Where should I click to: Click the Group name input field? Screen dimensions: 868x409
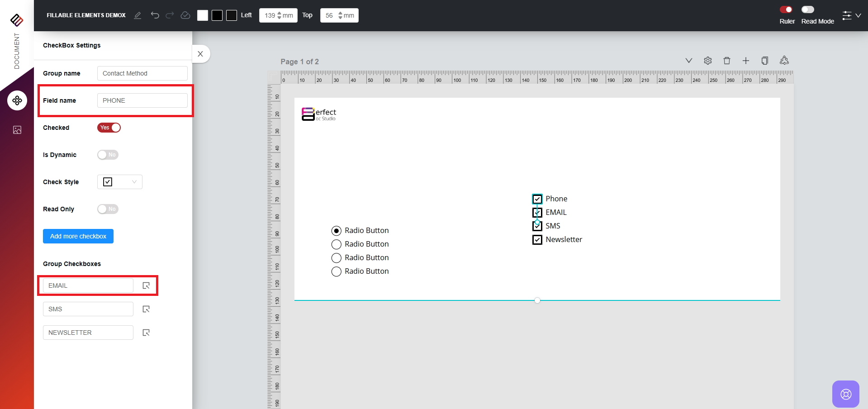142,73
